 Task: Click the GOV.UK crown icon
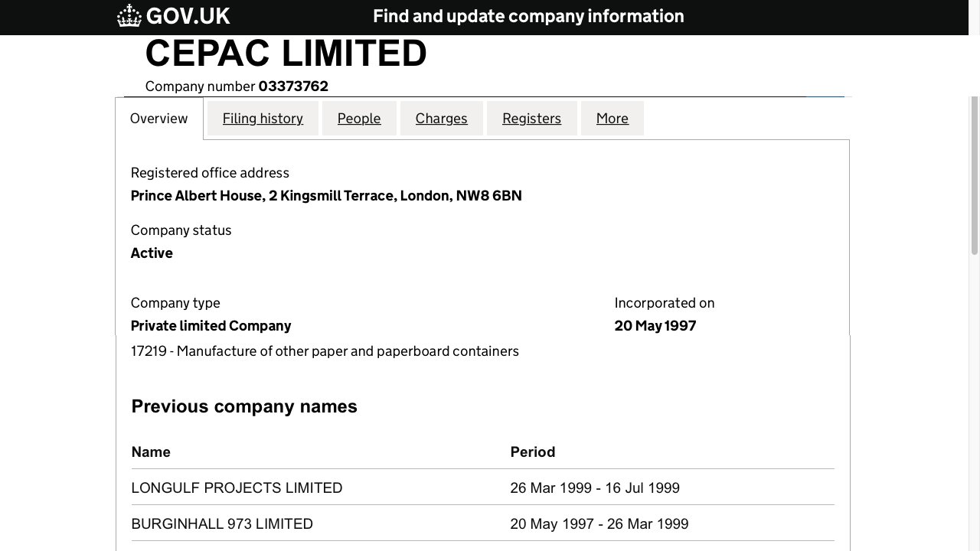(129, 16)
